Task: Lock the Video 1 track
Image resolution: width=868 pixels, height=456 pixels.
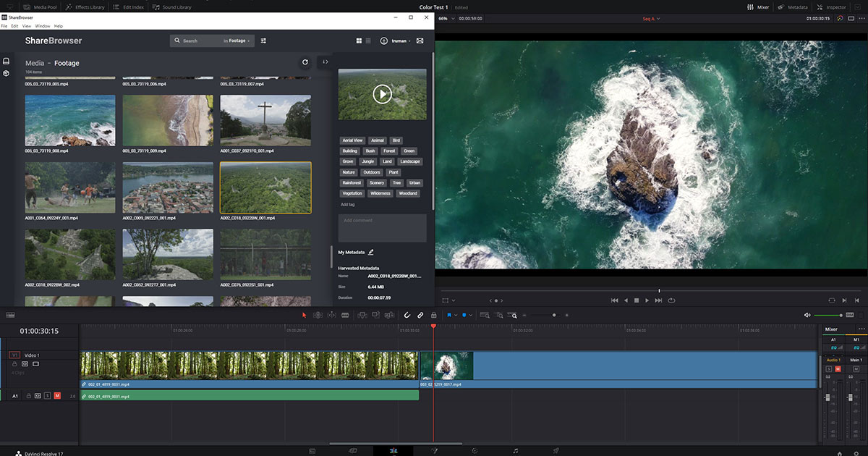Action: click(14, 364)
